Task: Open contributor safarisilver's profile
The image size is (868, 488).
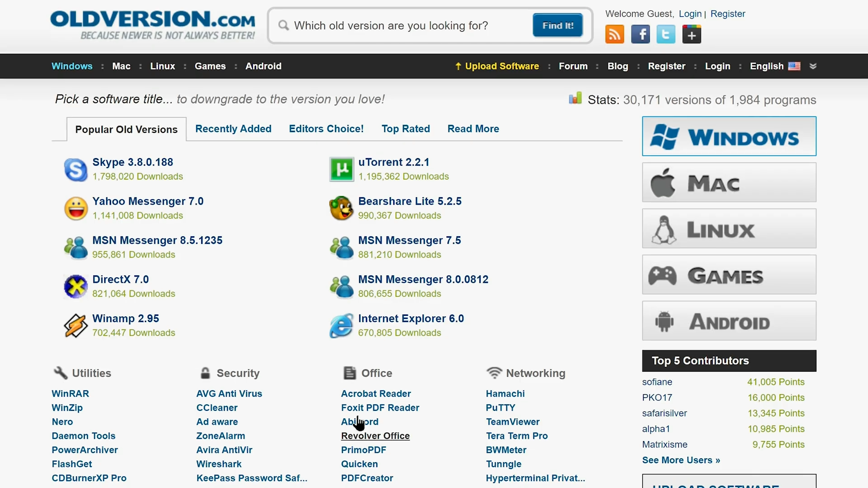Action: click(664, 413)
